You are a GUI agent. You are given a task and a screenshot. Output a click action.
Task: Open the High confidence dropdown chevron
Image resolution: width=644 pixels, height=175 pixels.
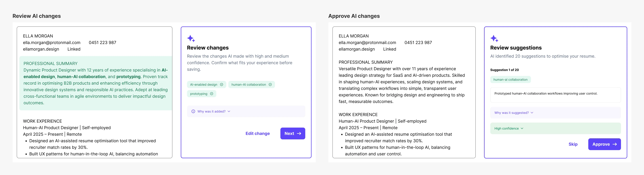click(522, 128)
